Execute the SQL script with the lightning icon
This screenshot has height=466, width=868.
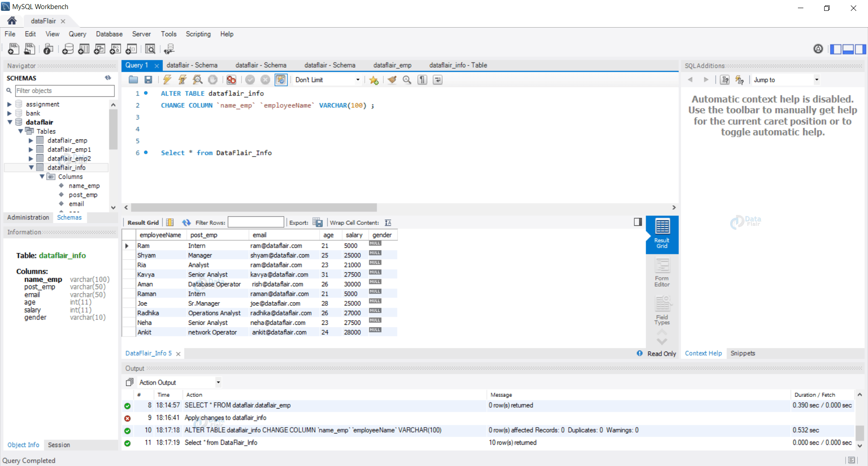(x=167, y=80)
